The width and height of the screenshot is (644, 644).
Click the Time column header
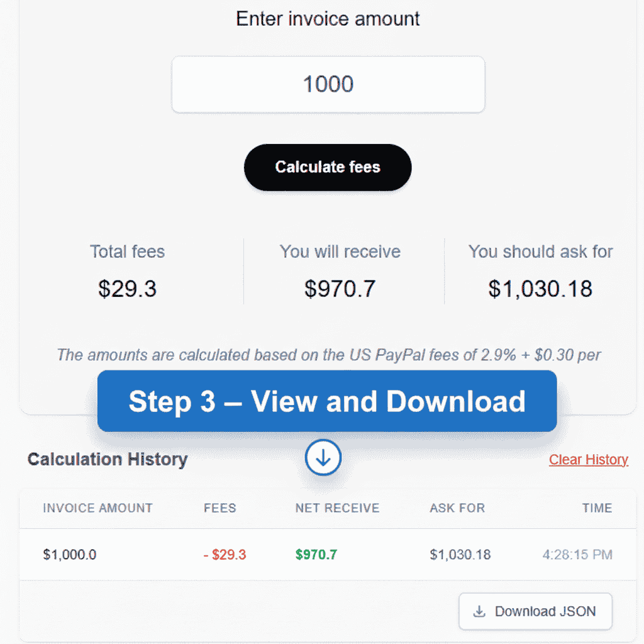click(x=597, y=508)
